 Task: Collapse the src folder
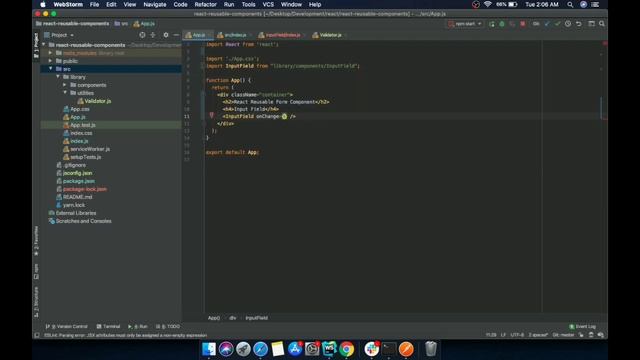click(x=51, y=69)
